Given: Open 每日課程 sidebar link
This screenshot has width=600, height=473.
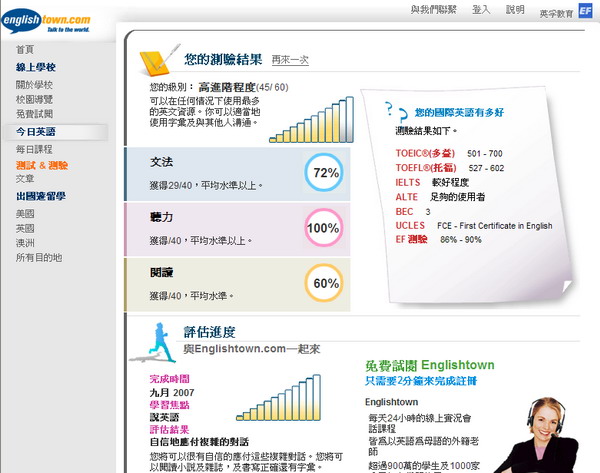Looking at the screenshot, I should tap(34, 149).
